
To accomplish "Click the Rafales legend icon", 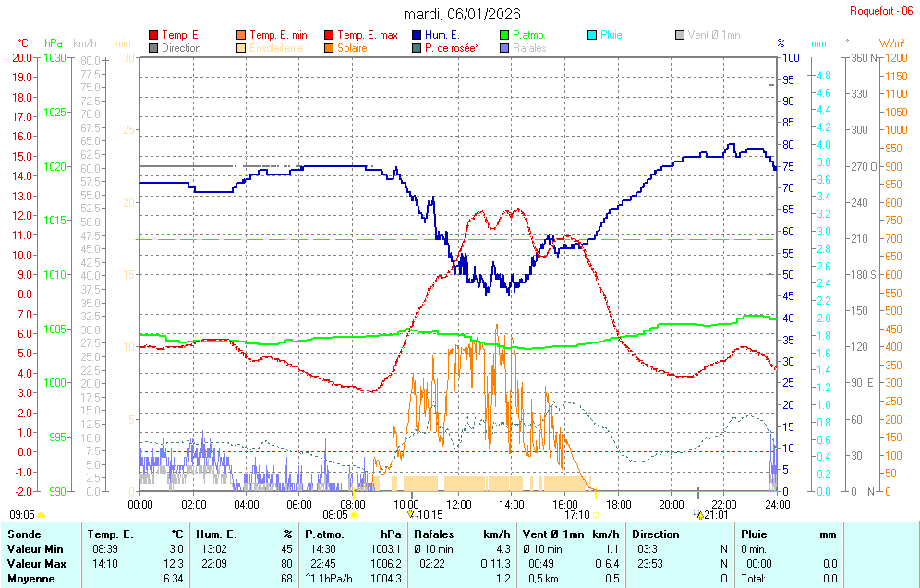I will [x=504, y=48].
